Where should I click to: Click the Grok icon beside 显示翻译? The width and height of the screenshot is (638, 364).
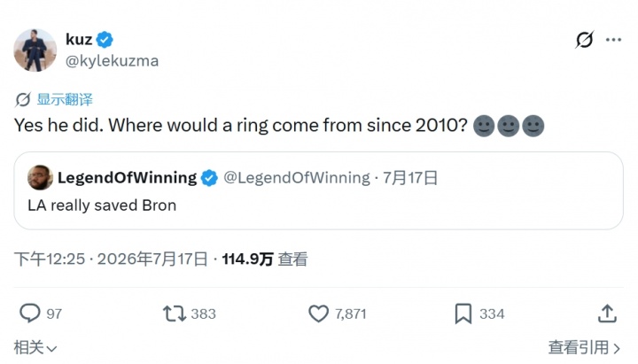23,99
